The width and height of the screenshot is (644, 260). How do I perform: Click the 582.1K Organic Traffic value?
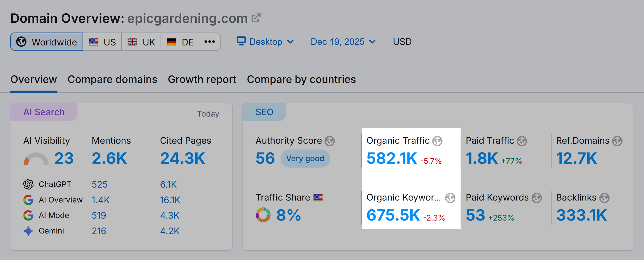392,158
